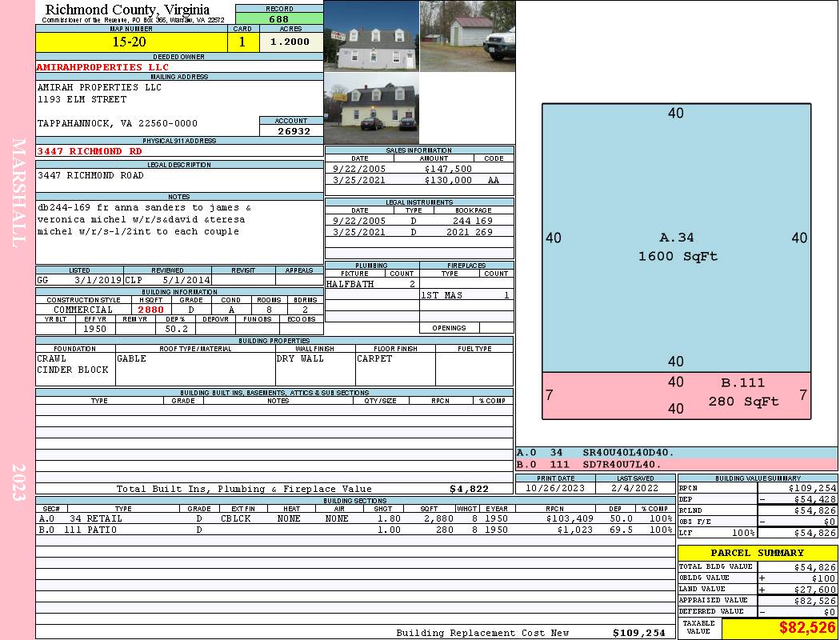Screen dimensions: 840x640
Task: Select physical address 3447 RICHMOND RD
Action: pyautogui.click(x=90, y=151)
